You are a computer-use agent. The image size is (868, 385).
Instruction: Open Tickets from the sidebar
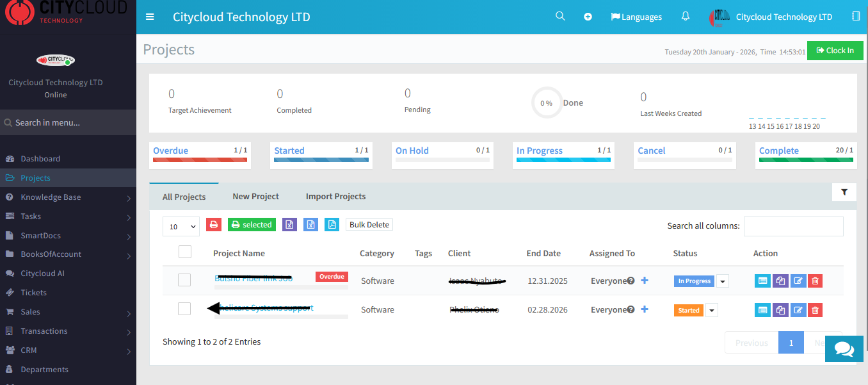pyautogui.click(x=68, y=293)
